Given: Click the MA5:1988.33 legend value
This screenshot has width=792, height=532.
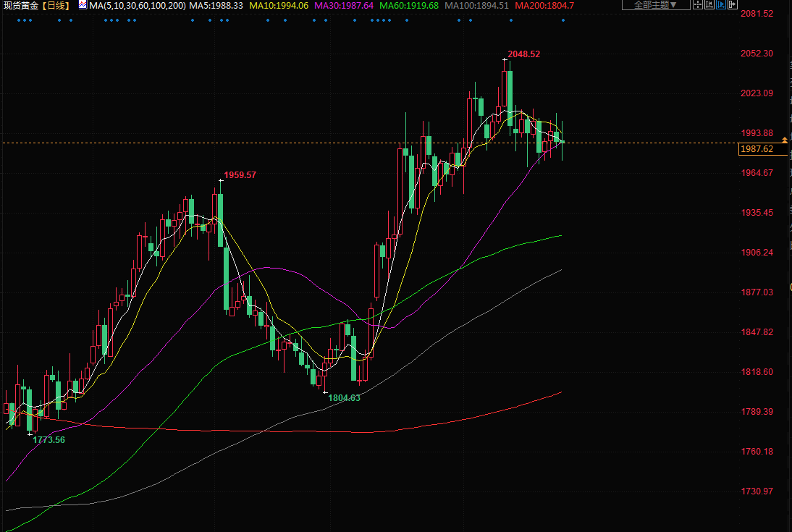Looking at the screenshot, I should point(216,6).
